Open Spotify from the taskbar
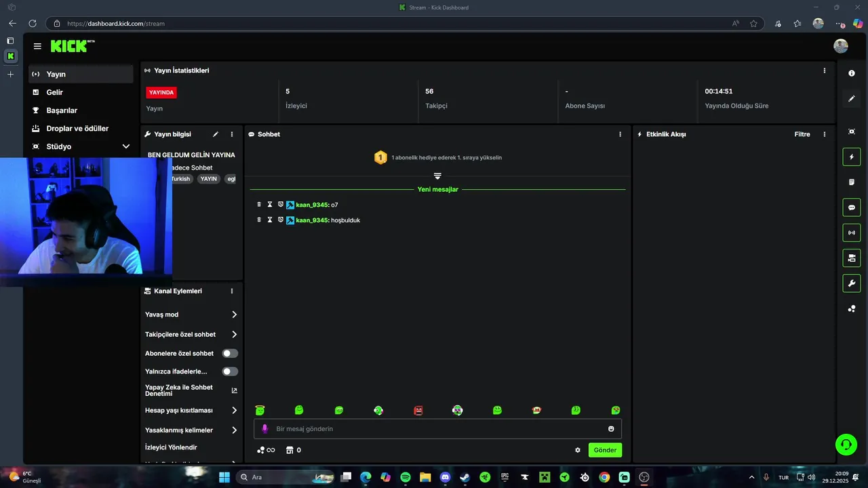868x488 pixels. click(x=406, y=477)
